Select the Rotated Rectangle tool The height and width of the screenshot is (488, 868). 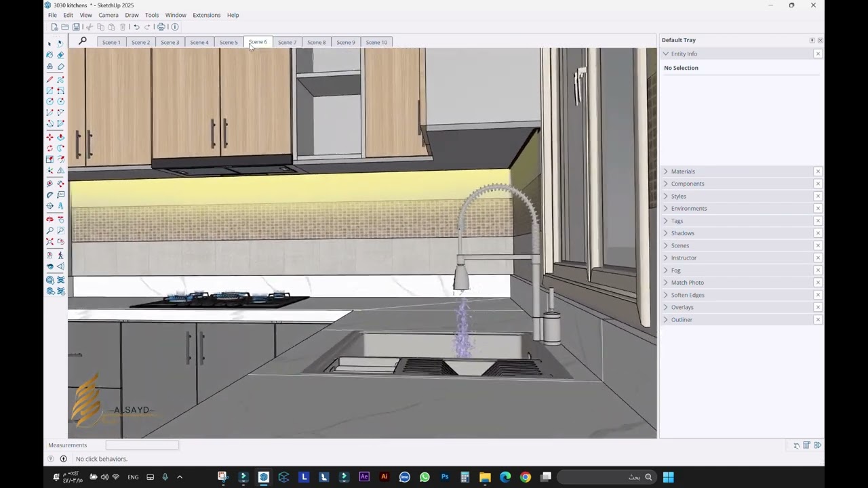point(60,90)
